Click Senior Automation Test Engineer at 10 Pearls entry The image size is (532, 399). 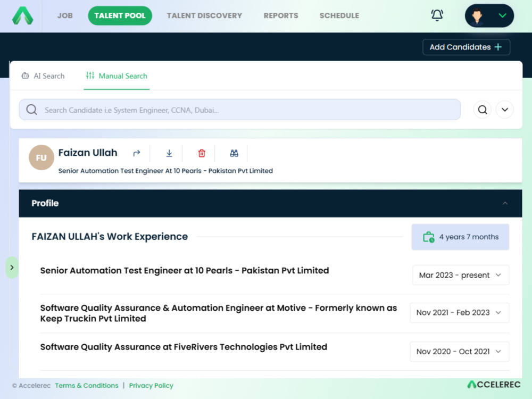point(185,270)
